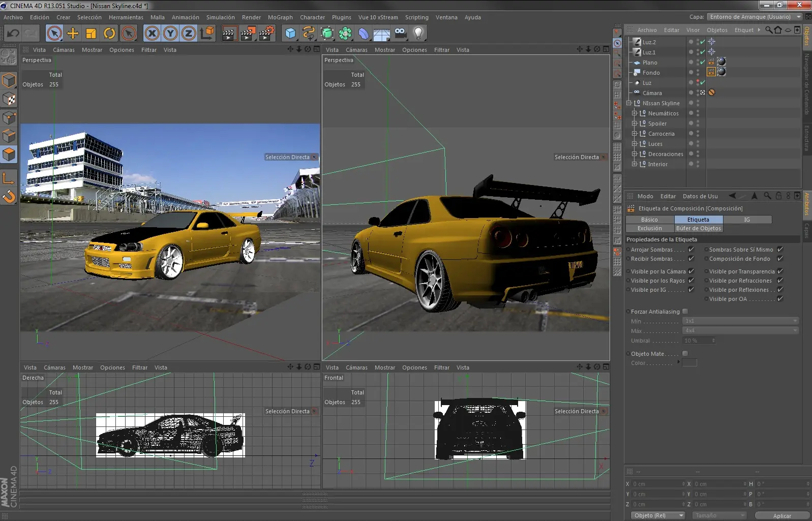
Task: Open Render Settings gear clapper icon
Action: coord(266,34)
